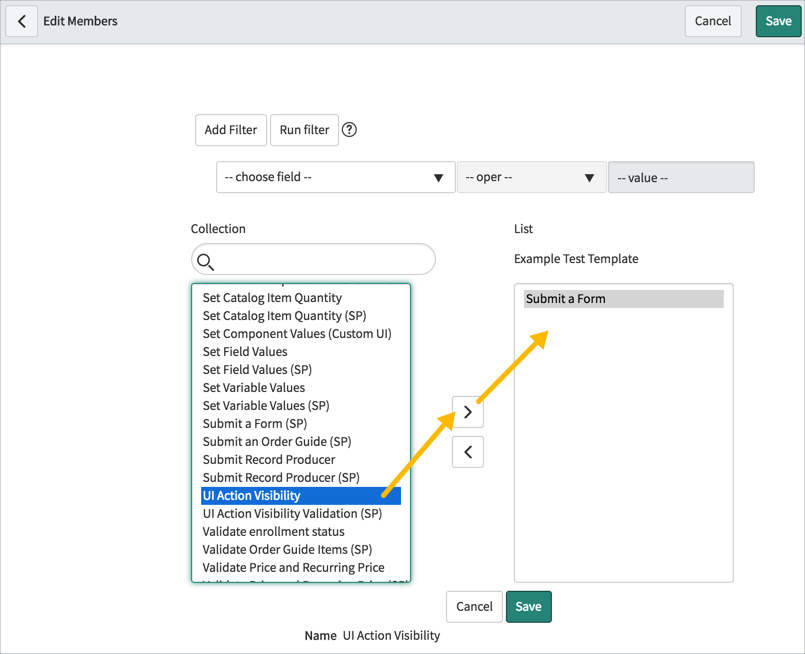Cancel editing via the top Cancel button
This screenshot has width=805, height=654.
[x=713, y=20]
